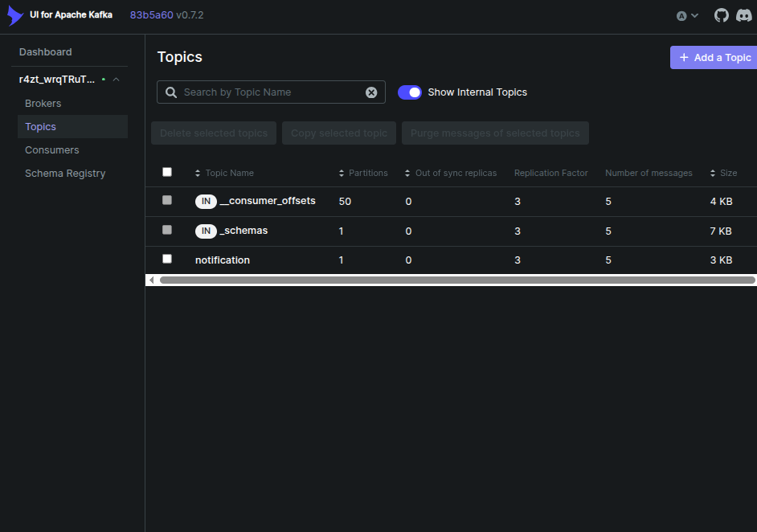
Task: Click the IN badge on _schemas
Action: click(x=206, y=231)
